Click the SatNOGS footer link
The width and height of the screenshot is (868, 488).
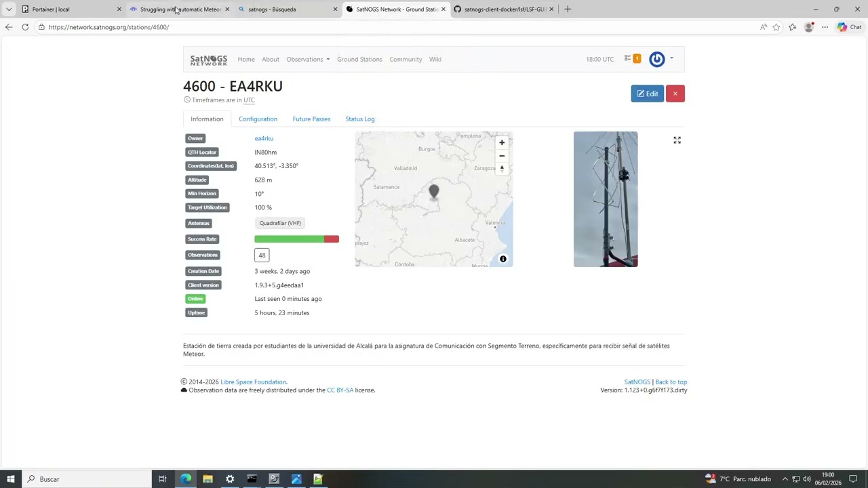pos(637,382)
